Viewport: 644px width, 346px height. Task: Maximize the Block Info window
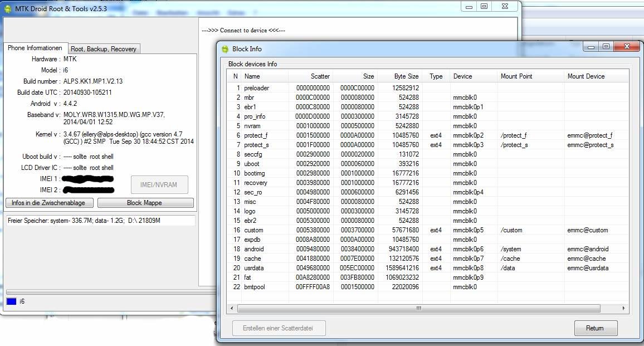[x=606, y=46]
